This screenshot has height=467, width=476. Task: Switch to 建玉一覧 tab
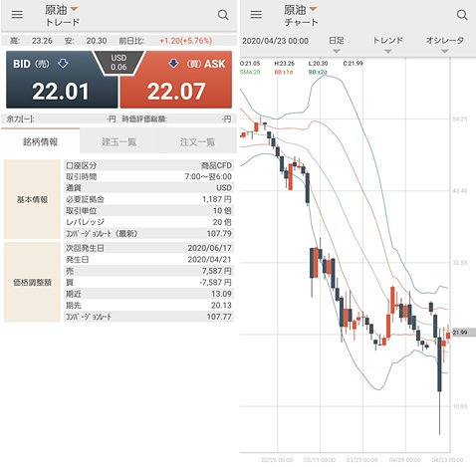(119, 142)
